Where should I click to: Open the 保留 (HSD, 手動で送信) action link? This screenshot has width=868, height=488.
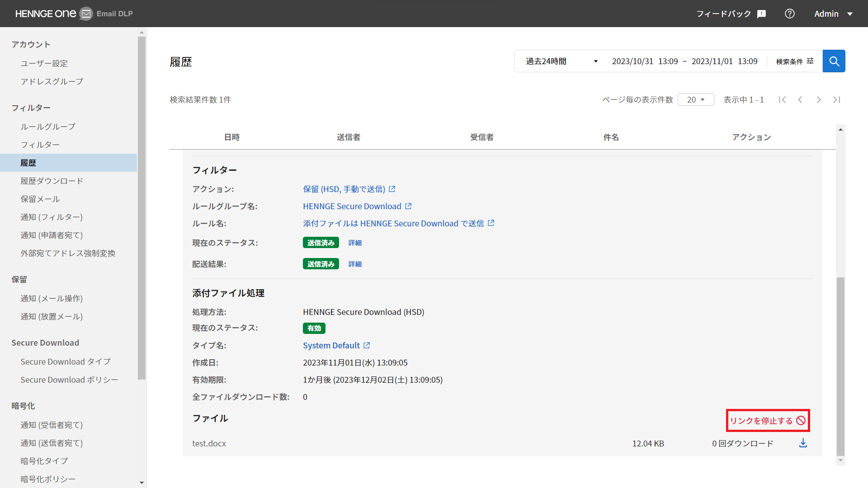(x=344, y=189)
